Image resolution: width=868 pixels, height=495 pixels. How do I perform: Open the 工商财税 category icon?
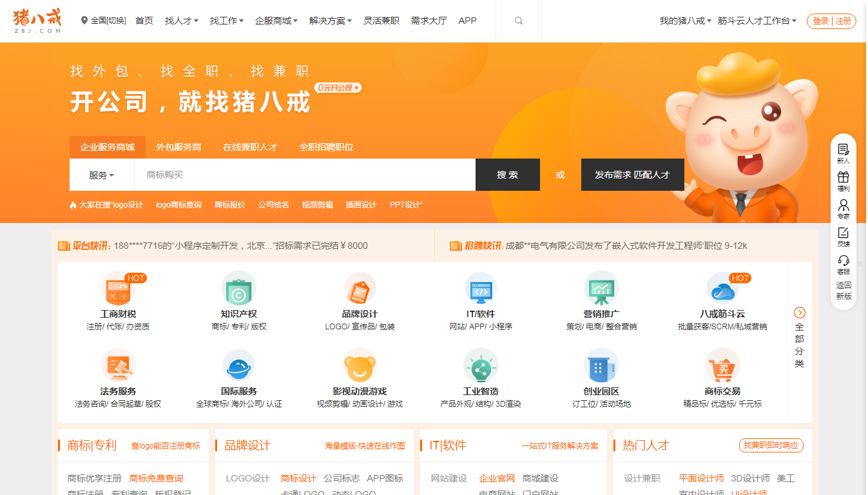point(118,289)
